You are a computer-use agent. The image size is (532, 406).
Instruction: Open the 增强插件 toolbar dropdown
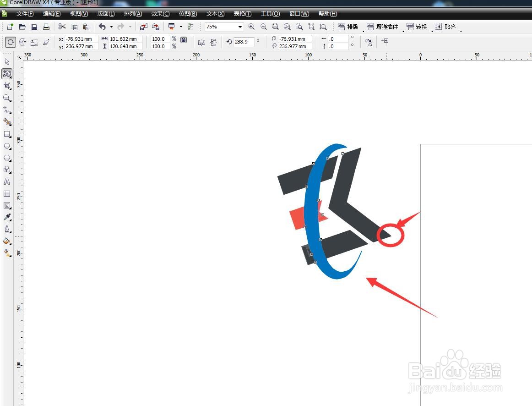tap(382, 27)
